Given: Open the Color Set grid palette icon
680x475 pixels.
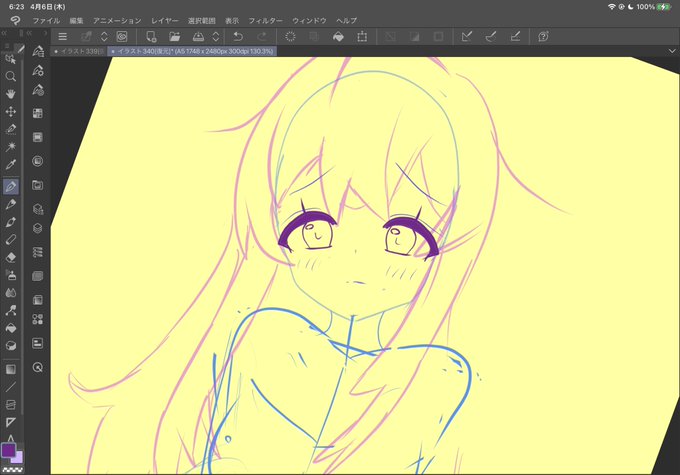Looking at the screenshot, I should click(x=38, y=113).
